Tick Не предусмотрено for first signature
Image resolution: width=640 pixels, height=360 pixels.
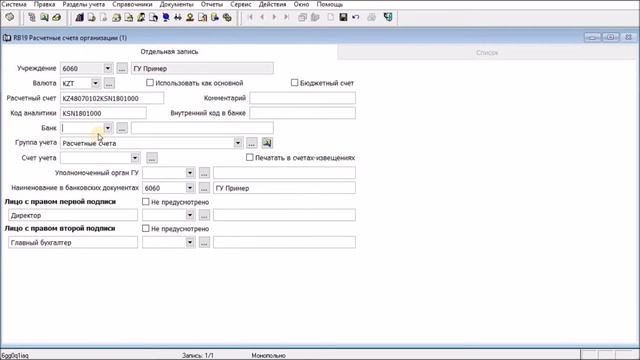pos(145,202)
